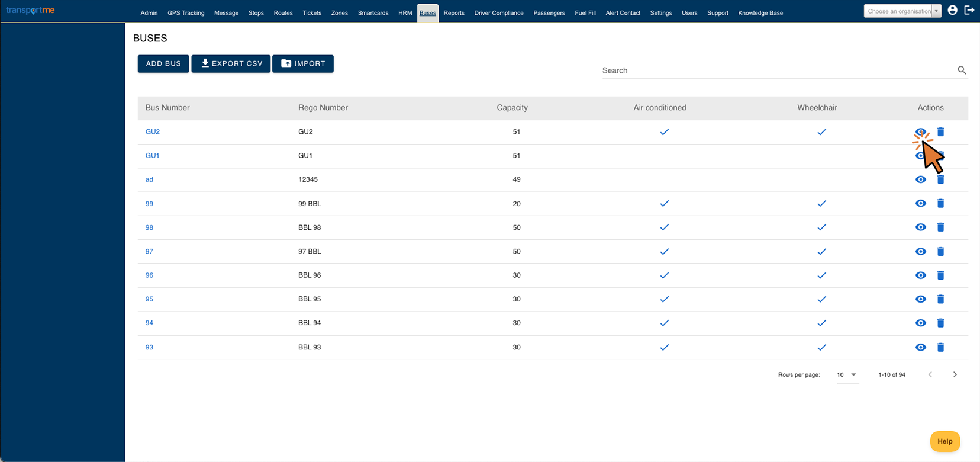Open bus 99 link
This screenshot has width=980, height=462.
[149, 203]
